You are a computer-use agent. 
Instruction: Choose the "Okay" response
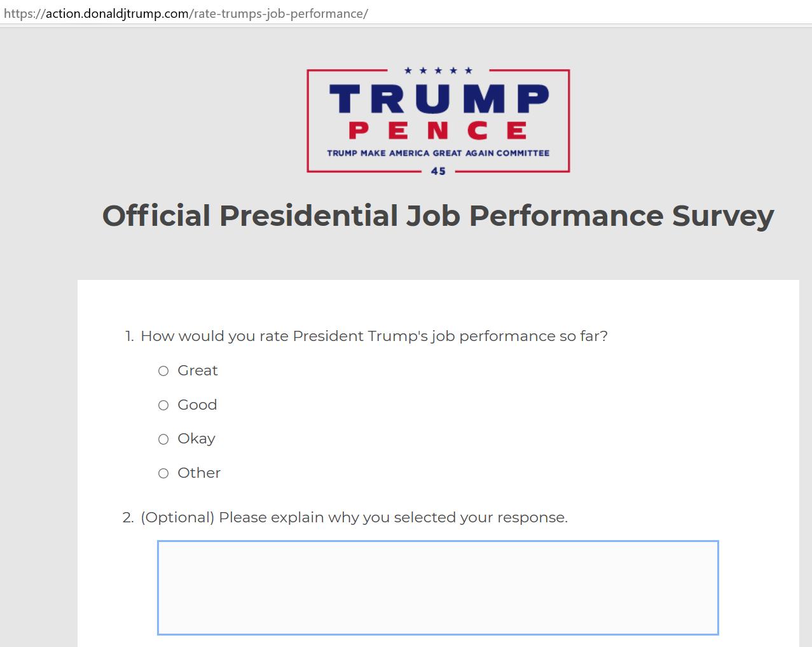pyautogui.click(x=163, y=439)
